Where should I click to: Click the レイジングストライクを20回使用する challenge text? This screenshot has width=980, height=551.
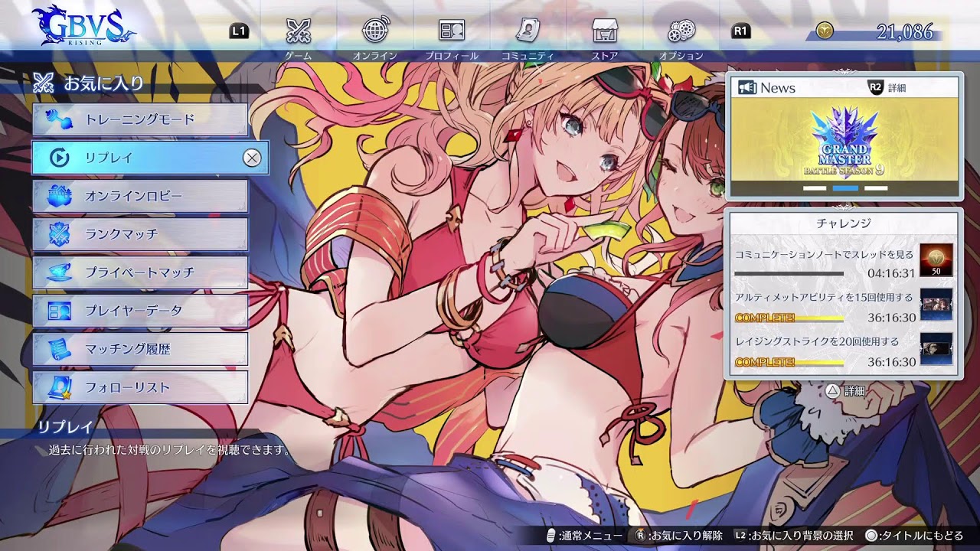817,341
